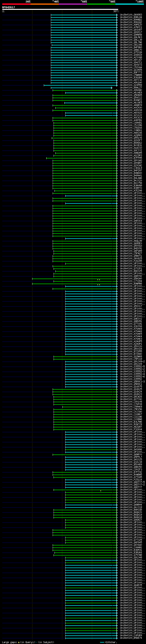Select the UniRef100_C7YZD4 label
Screen dimensions: 146x644
[x=131, y=281]
